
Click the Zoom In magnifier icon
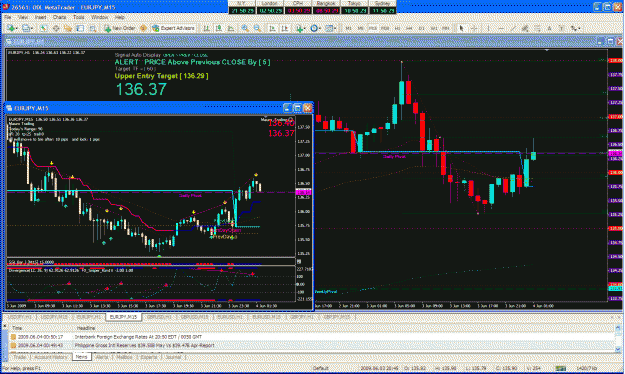[x=245, y=28]
